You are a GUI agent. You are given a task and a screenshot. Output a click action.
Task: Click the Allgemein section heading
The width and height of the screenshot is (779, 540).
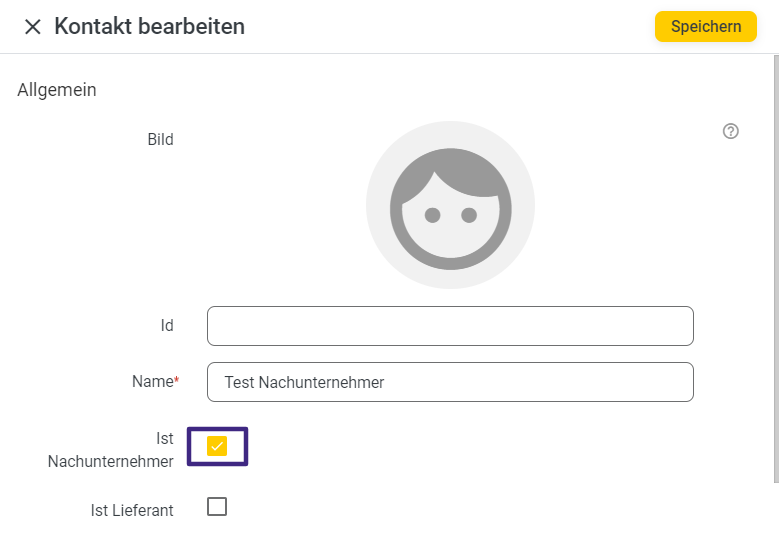point(57,90)
